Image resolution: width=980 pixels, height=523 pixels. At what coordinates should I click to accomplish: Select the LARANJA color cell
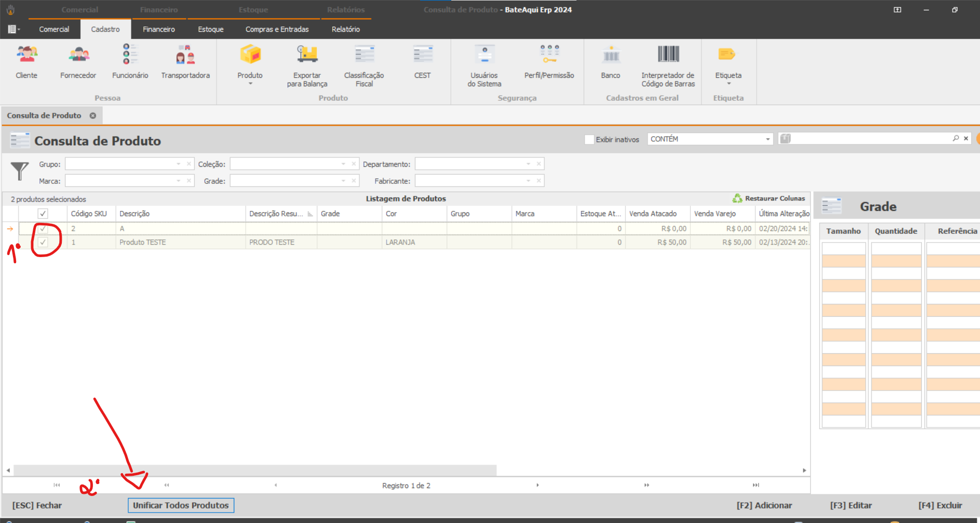[x=414, y=242]
